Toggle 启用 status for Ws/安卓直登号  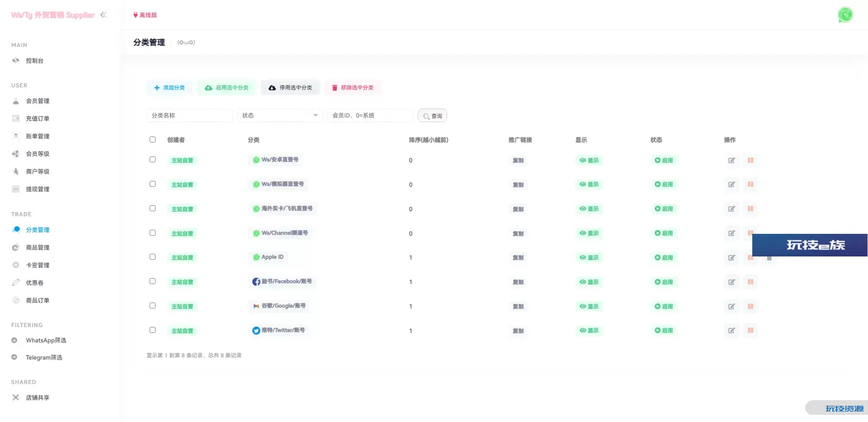tap(664, 161)
